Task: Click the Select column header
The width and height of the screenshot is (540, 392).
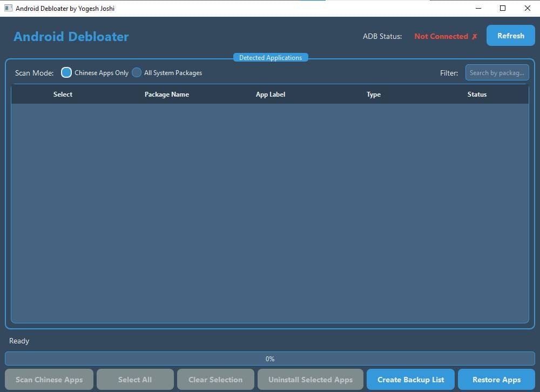Action: (x=63, y=94)
